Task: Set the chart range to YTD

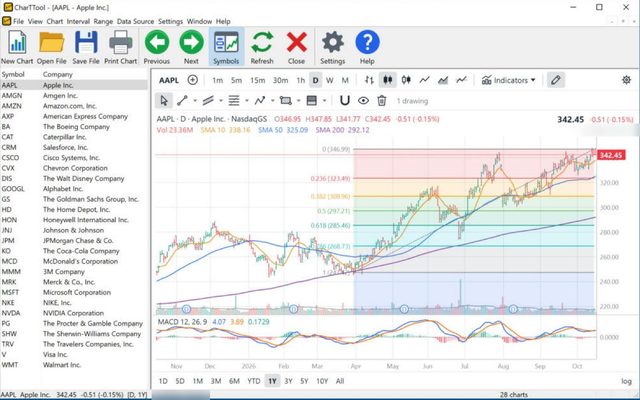Action: tap(254, 381)
